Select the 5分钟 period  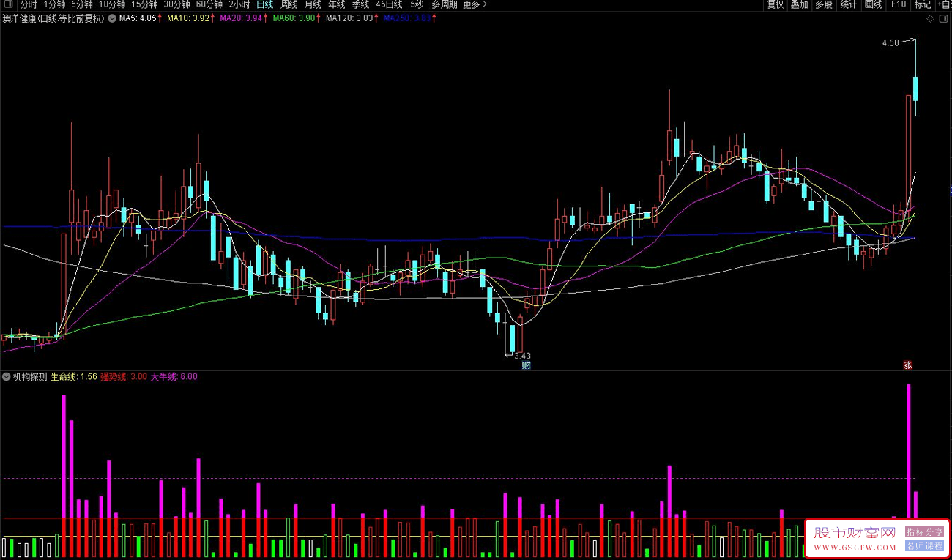(x=82, y=4)
